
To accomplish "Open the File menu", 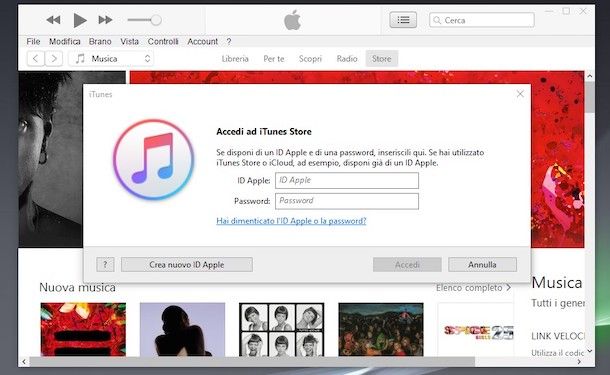I will tap(33, 41).
